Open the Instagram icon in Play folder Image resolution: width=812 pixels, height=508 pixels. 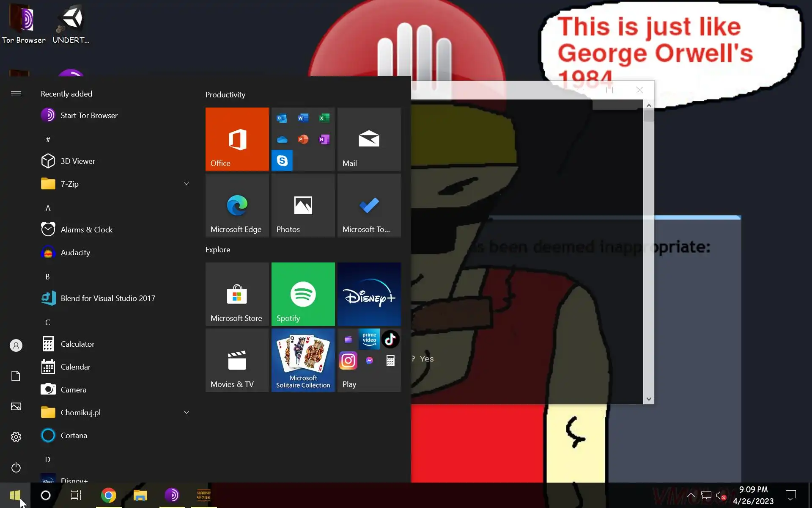point(348,361)
